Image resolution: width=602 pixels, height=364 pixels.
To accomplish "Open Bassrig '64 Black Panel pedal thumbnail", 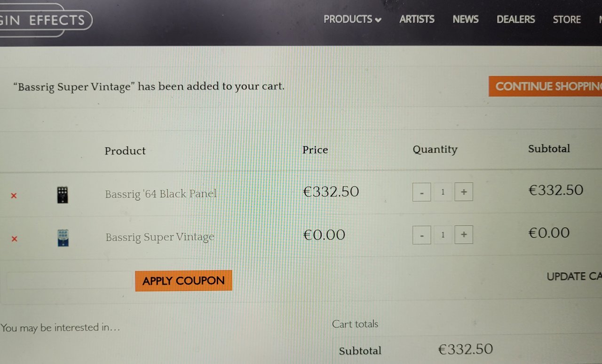I will pyautogui.click(x=62, y=195).
